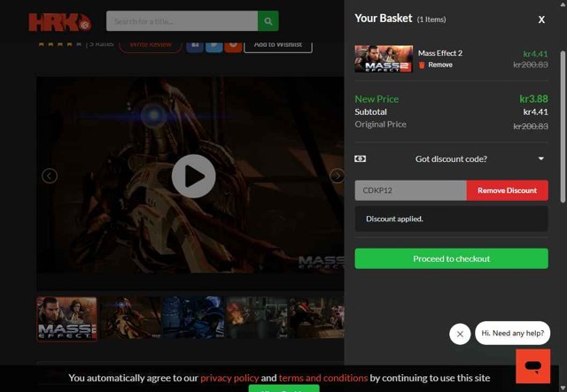Click the New Price value kr3.88
The image size is (567, 392).
[x=533, y=98]
